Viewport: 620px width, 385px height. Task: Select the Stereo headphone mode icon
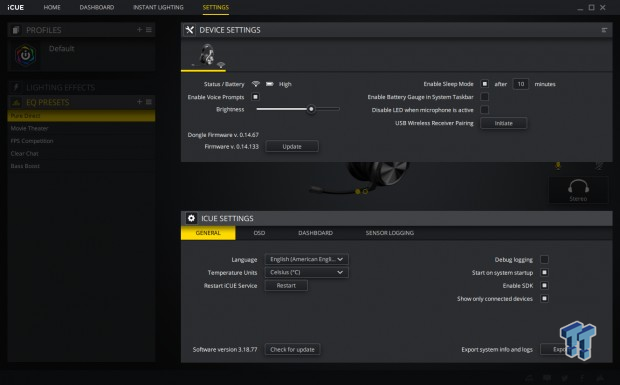tap(578, 190)
